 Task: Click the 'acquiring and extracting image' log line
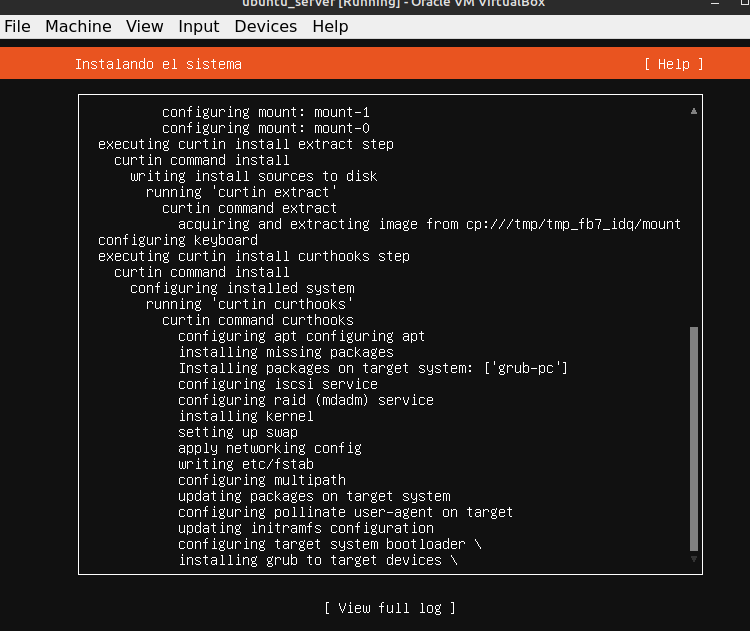(x=429, y=224)
